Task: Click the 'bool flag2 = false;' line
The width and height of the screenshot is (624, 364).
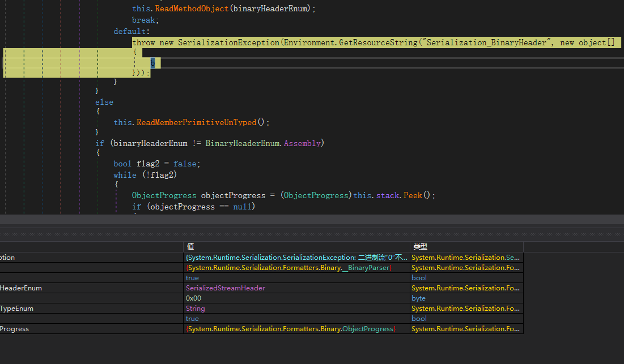Action: pyautogui.click(x=157, y=164)
